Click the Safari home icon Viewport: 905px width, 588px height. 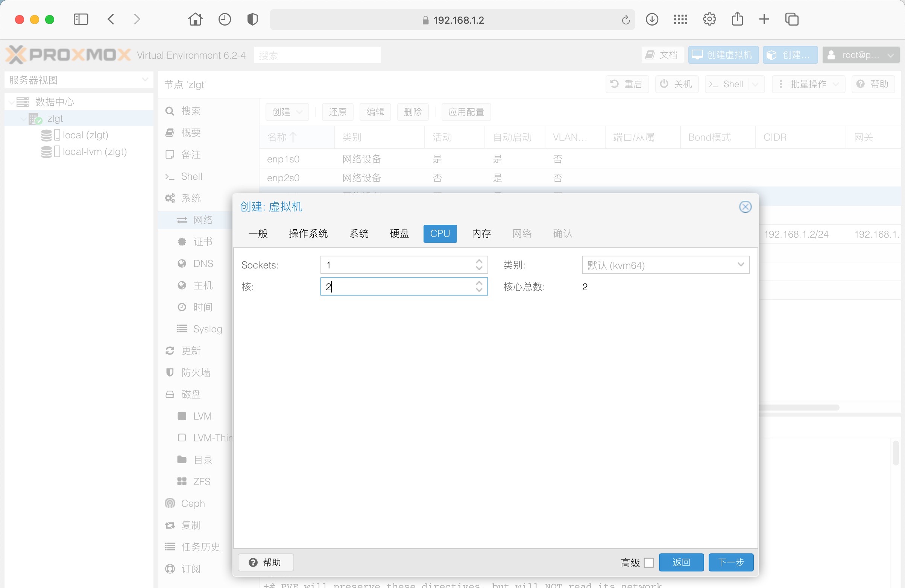(195, 19)
